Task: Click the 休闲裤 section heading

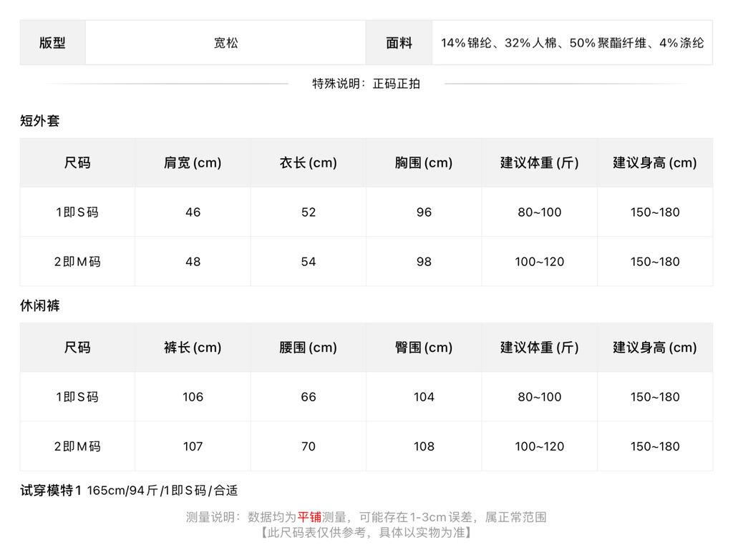Action: point(40,306)
